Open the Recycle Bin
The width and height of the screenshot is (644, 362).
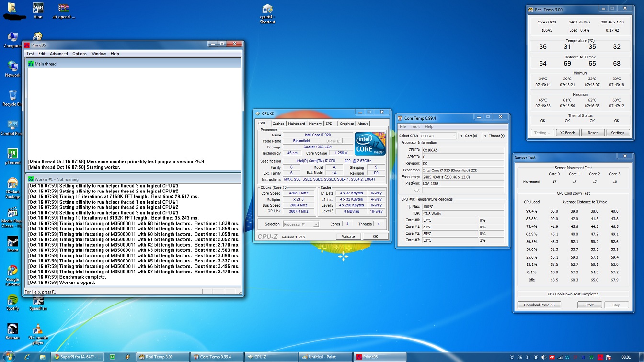click(x=12, y=98)
